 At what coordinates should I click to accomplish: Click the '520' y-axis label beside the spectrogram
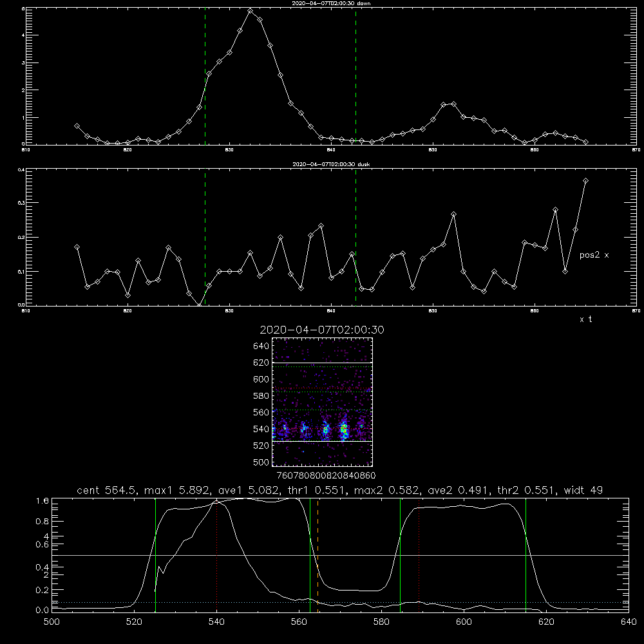pos(261,445)
